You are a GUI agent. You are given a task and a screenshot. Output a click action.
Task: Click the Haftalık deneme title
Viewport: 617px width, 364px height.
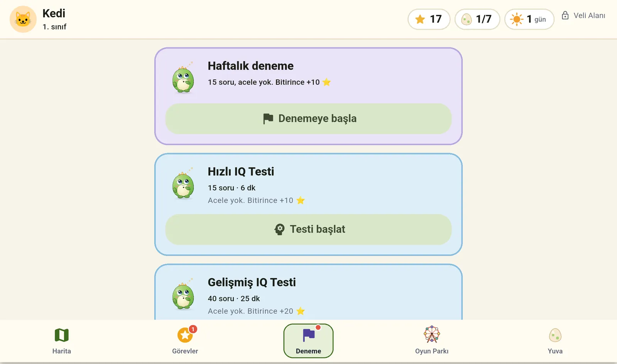[x=251, y=66]
